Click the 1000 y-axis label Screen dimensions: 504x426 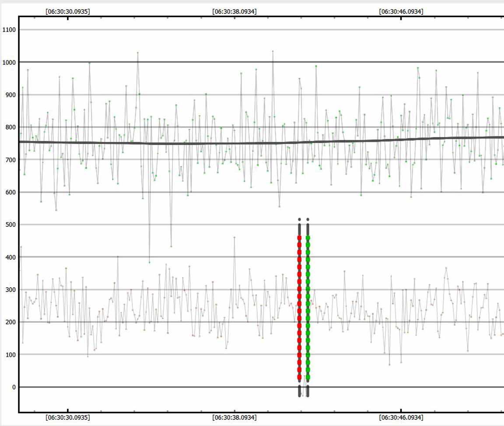(9, 63)
